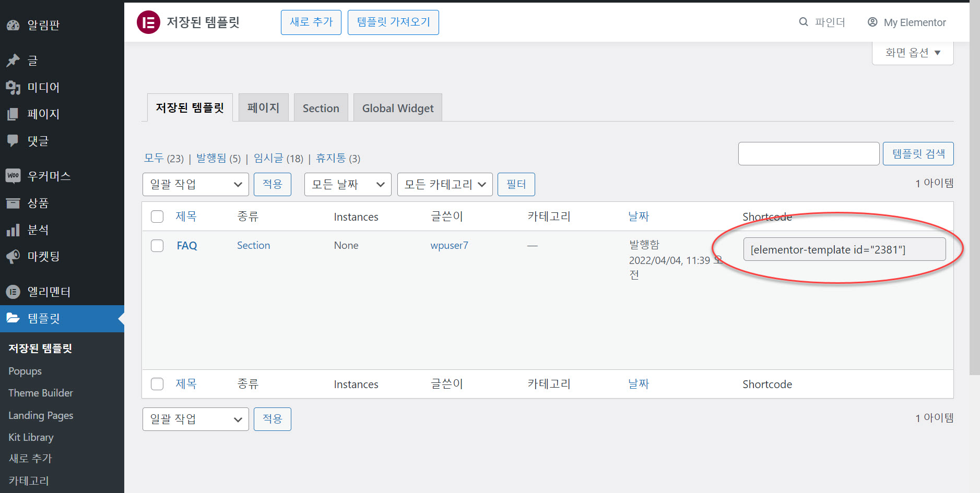Click the 템플릿 folder icon
The height and width of the screenshot is (493, 980).
click(x=13, y=318)
